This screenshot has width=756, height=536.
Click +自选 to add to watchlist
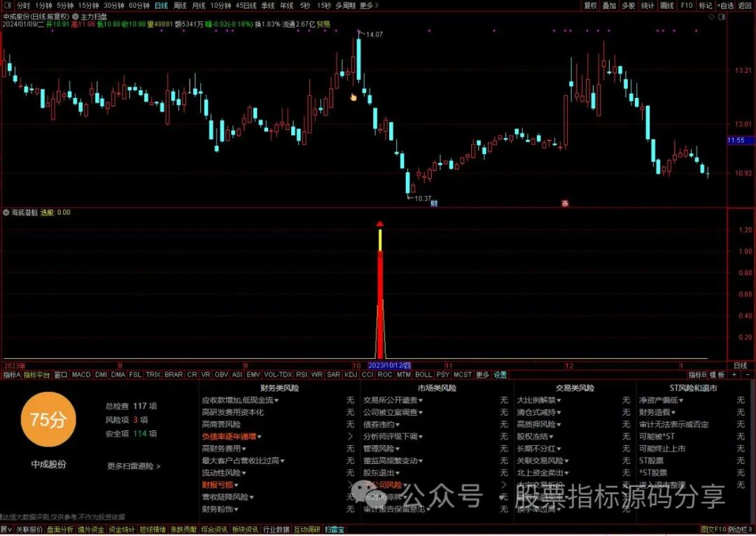pyautogui.click(x=725, y=6)
